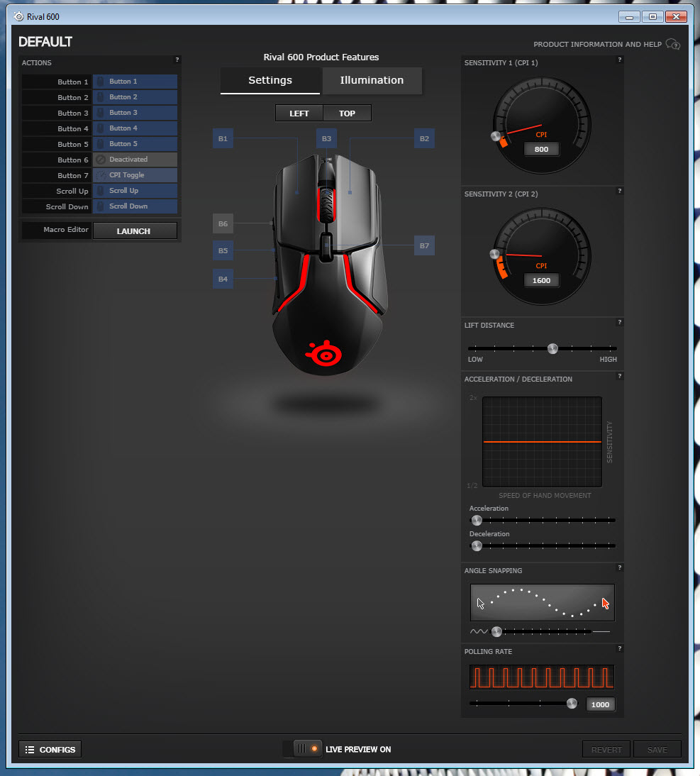Click the Sensitivity 1 CPI dial knob
700x776 pixels.
496,136
